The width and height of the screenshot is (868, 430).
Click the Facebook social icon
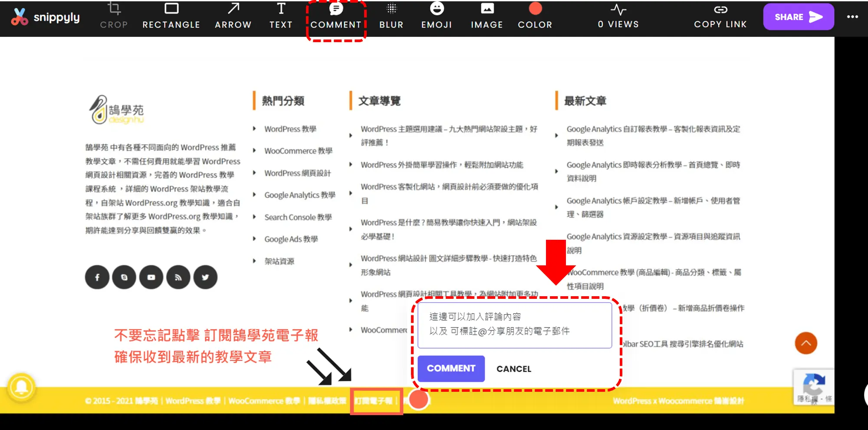pos(97,277)
